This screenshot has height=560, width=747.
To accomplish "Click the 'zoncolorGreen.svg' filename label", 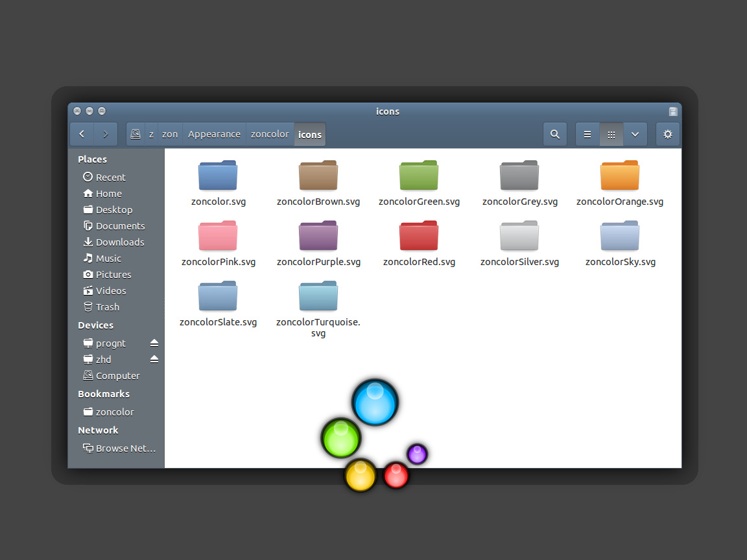I will click(419, 202).
